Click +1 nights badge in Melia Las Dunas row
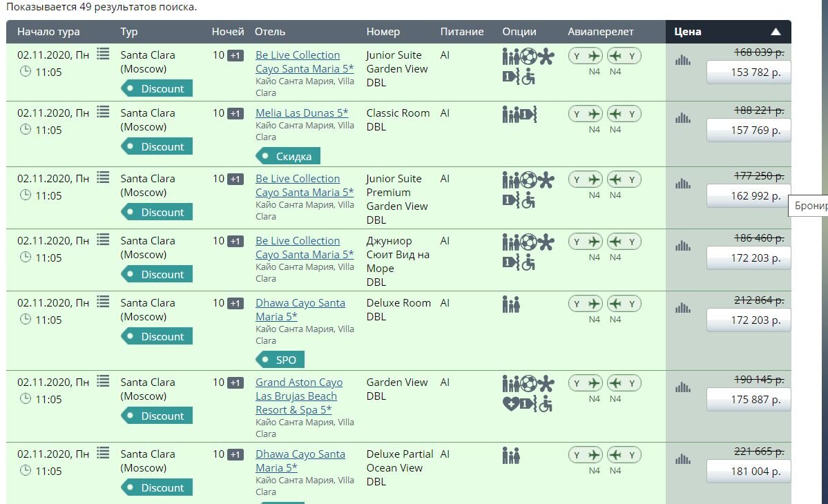Screen dimensions: 828x504 pyautogui.click(x=235, y=113)
